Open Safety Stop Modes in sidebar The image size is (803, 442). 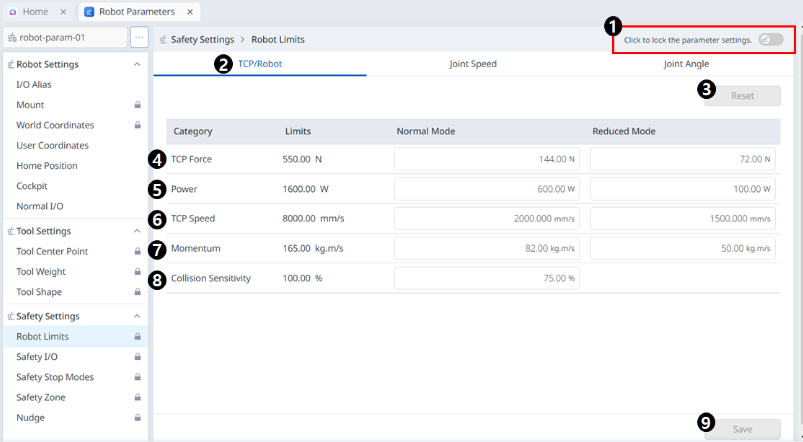[x=55, y=377]
